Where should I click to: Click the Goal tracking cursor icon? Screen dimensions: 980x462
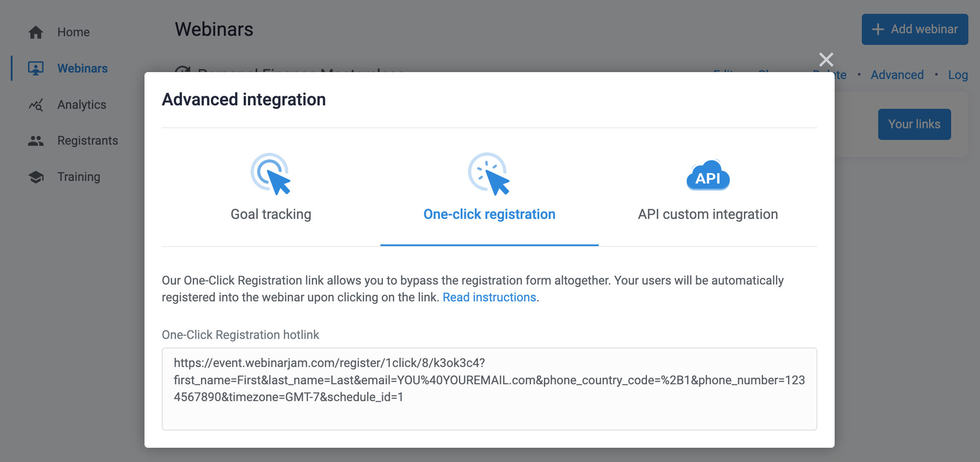click(x=271, y=174)
